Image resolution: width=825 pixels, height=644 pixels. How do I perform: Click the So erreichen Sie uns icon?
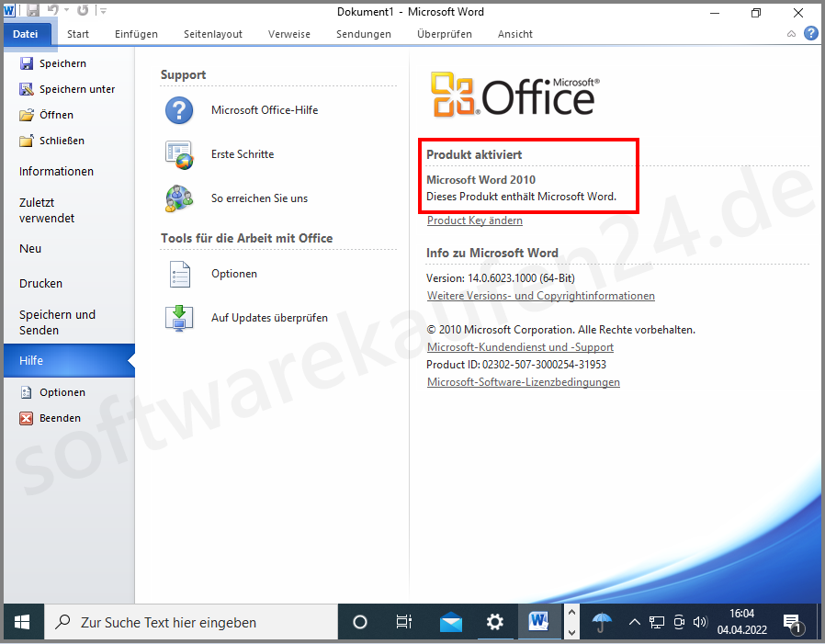[x=179, y=198]
